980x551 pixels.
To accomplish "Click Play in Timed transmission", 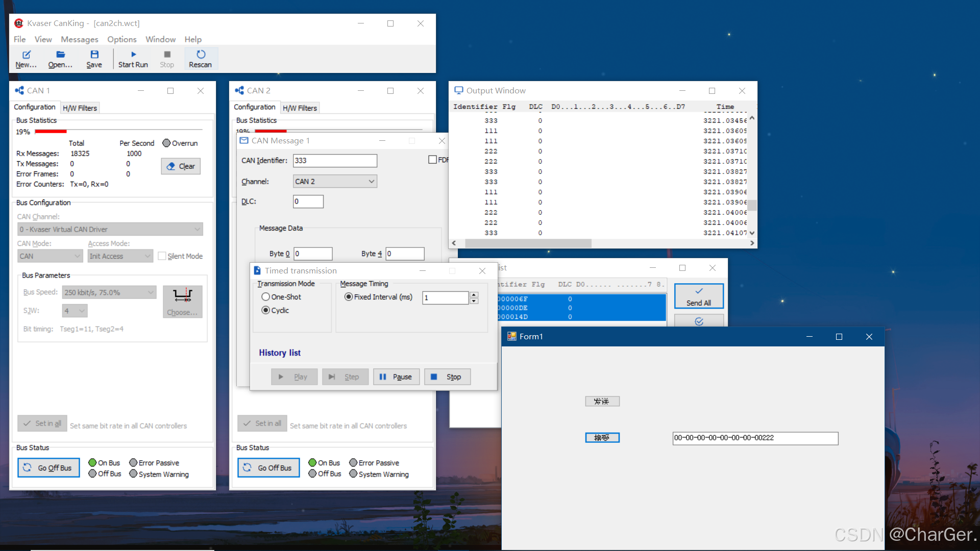I will 294,377.
